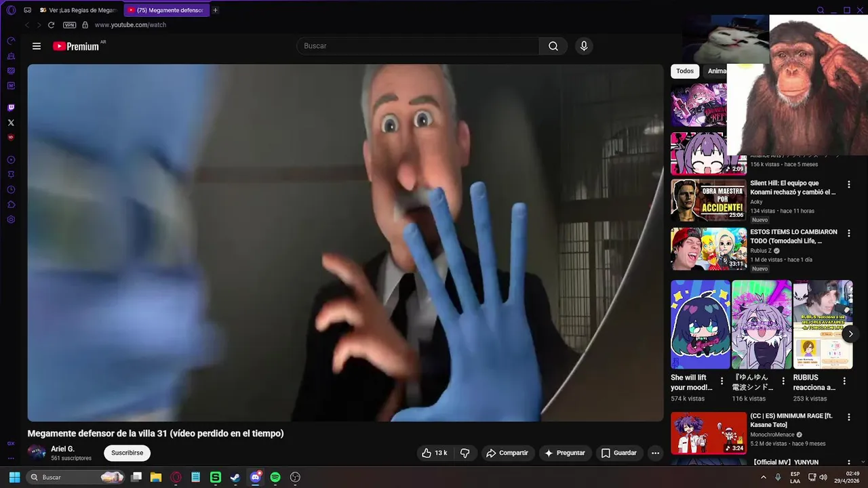Open the Aoky channel name
This screenshot has height=488, width=868.
756,202
